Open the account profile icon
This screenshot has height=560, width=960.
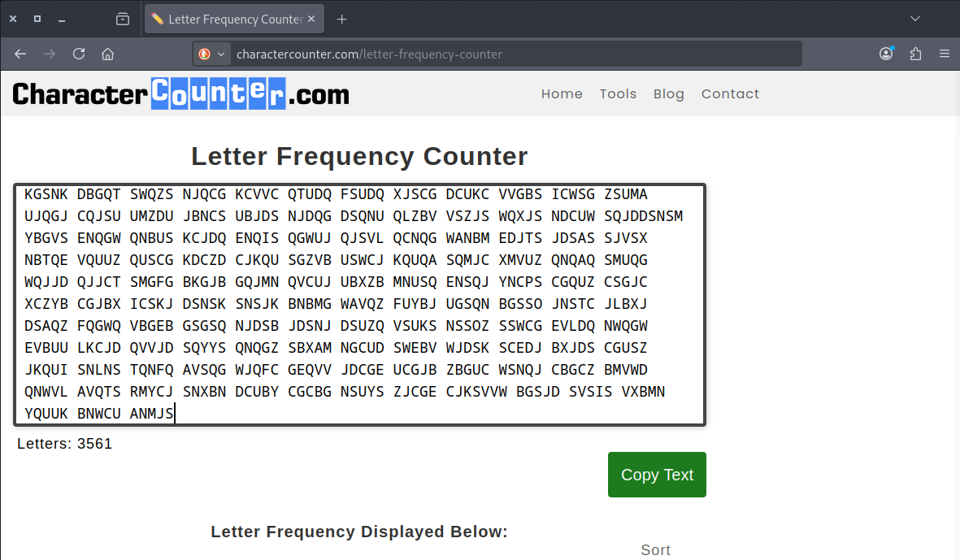click(x=886, y=54)
